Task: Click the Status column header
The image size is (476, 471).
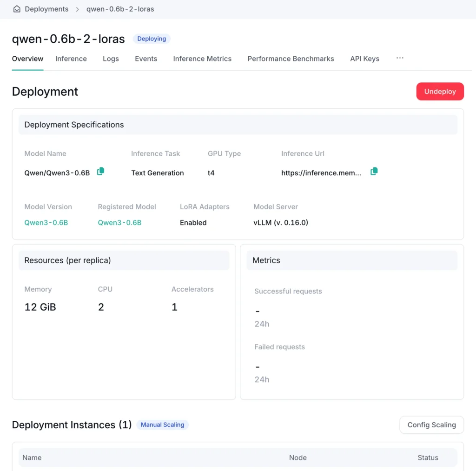Action: pyautogui.click(x=428, y=458)
